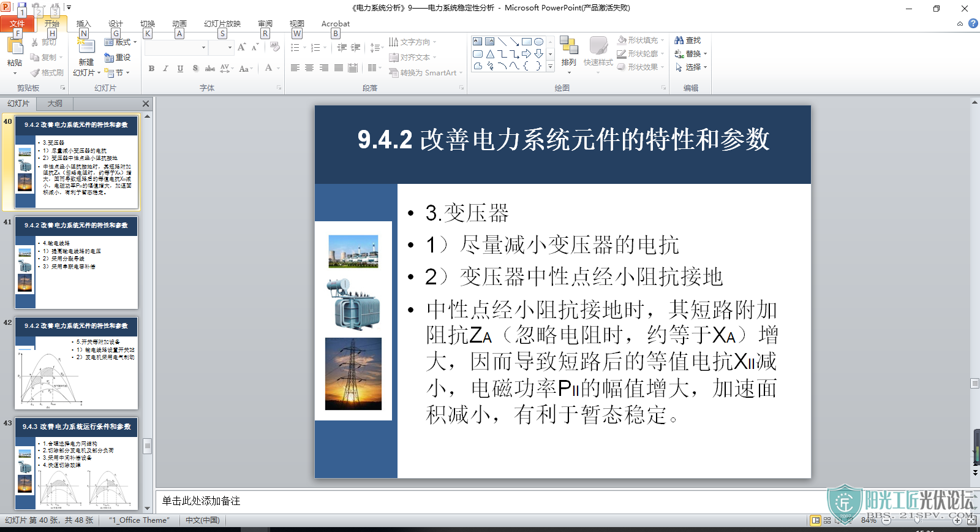Fit slide to current window icon

pyautogui.click(x=971, y=520)
